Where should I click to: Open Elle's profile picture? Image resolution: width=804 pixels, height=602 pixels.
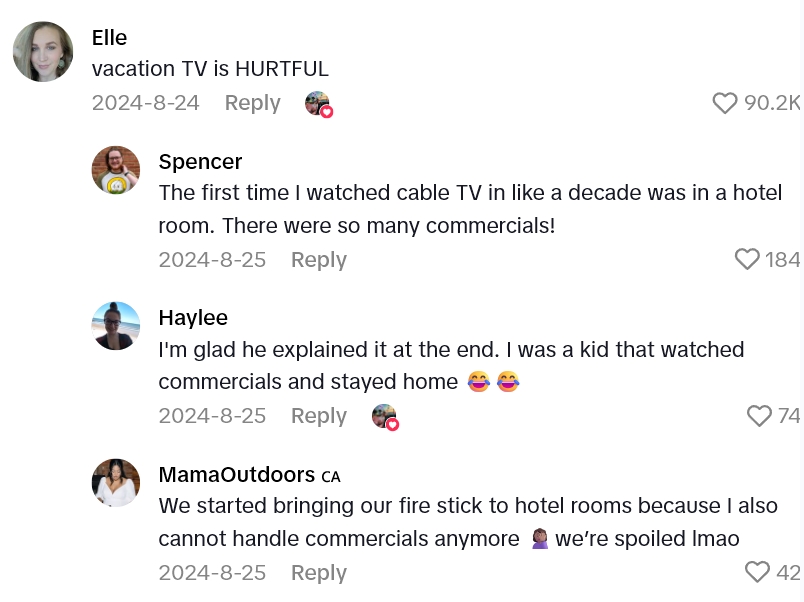click(x=43, y=52)
